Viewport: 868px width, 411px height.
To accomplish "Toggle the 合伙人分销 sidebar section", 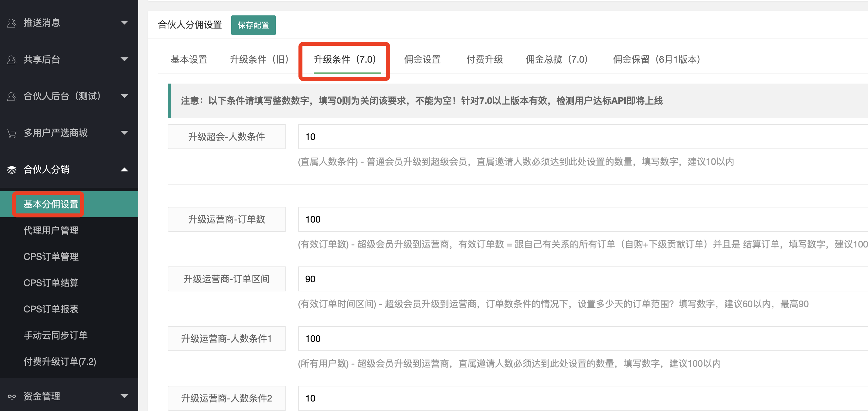I will [69, 169].
